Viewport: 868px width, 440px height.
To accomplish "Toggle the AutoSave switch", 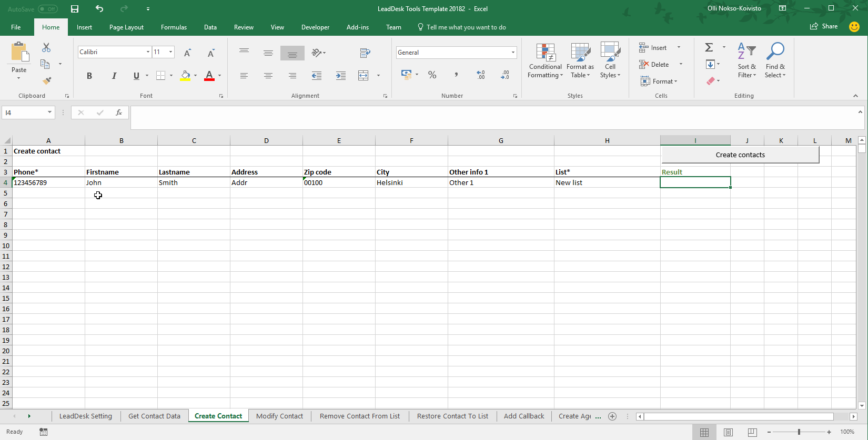I will coord(47,9).
